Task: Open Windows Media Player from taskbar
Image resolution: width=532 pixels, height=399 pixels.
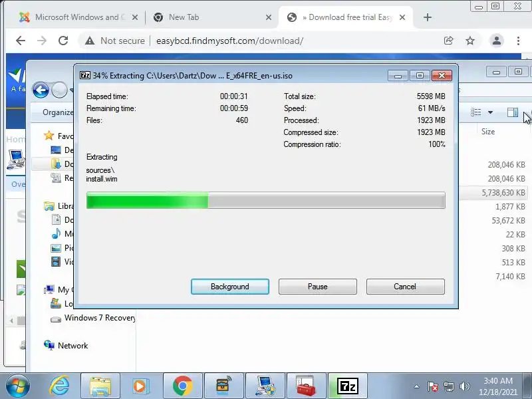Action: 140,386
